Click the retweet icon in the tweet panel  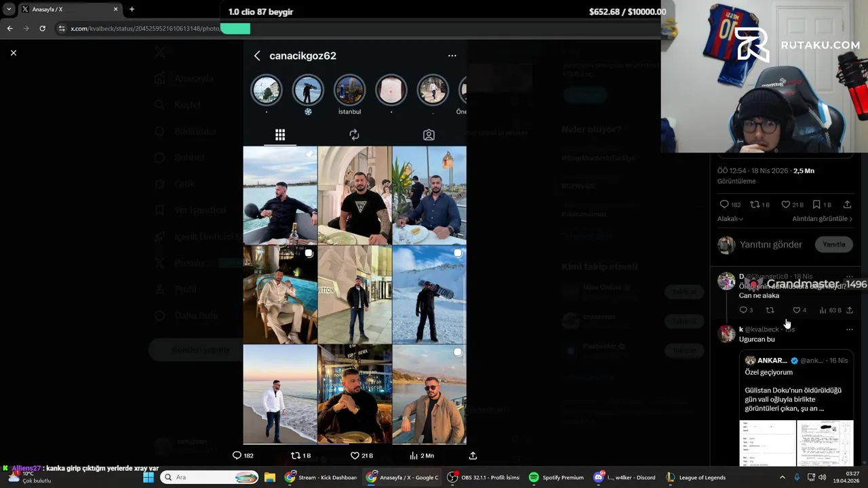[754, 204]
